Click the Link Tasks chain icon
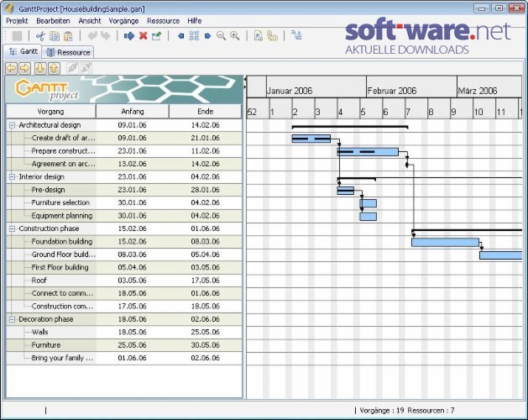This screenshot has width=528, height=420. pos(72,68)
